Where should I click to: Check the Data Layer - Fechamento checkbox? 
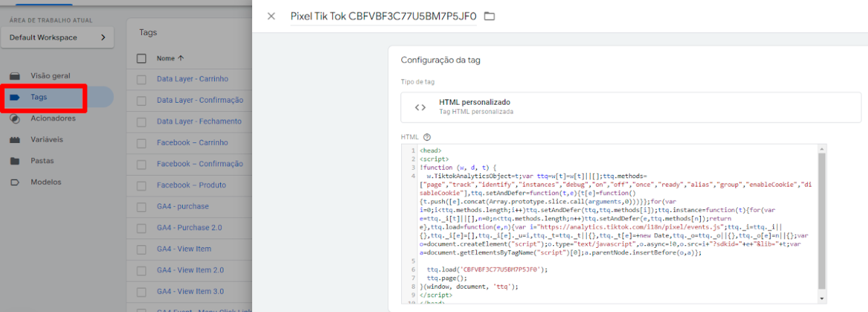[141, 122]
